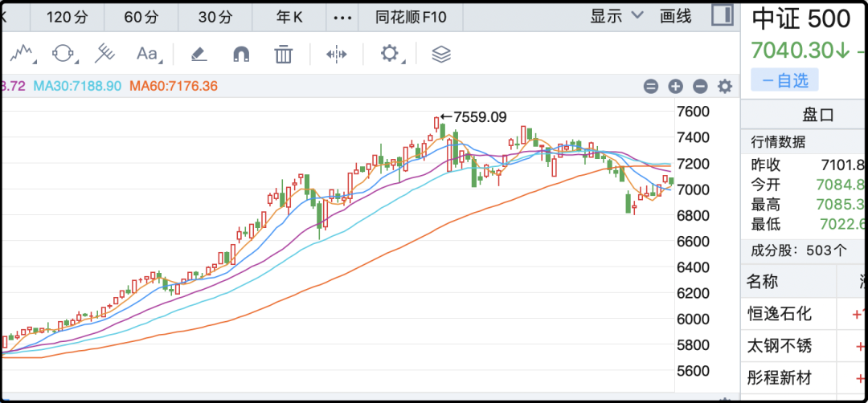Click the plus zoom-in chart button
The height and width of the screenshot is (403, 868).
tap(675, 86)
